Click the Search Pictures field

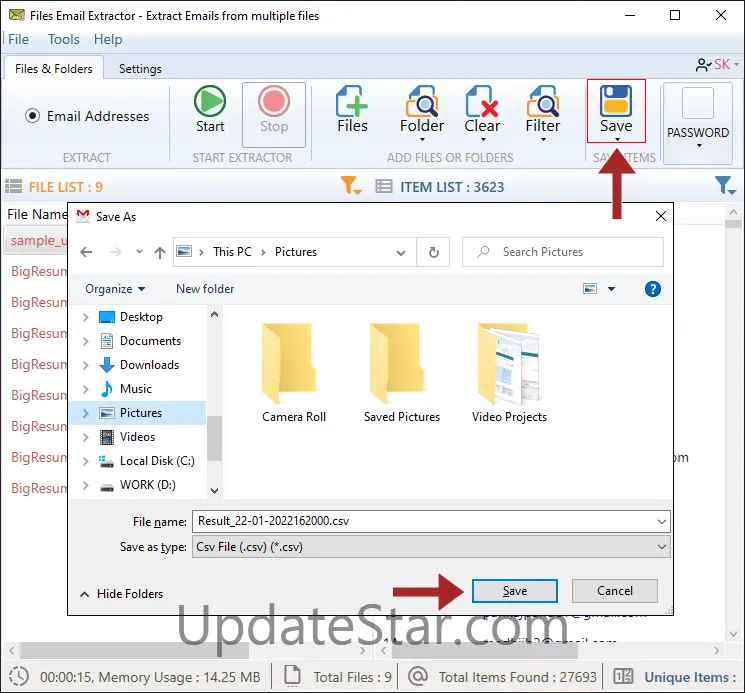pos(563,252)
